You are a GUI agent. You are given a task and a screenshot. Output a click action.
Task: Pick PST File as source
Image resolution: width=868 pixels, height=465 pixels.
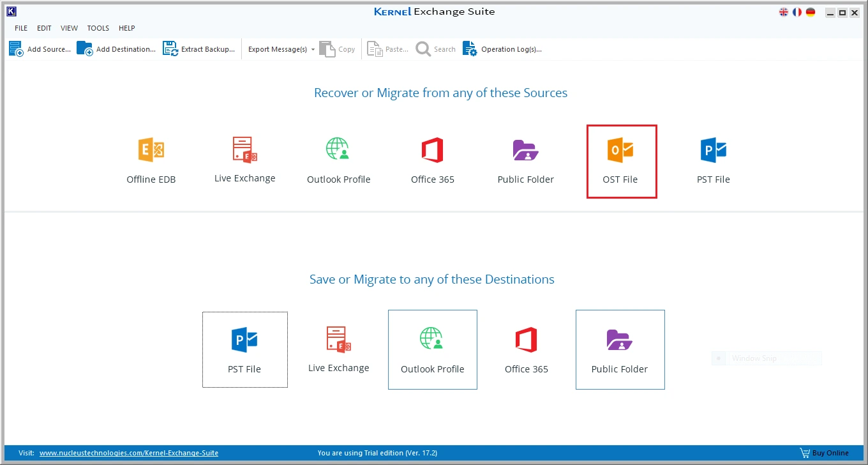[713, 161]
